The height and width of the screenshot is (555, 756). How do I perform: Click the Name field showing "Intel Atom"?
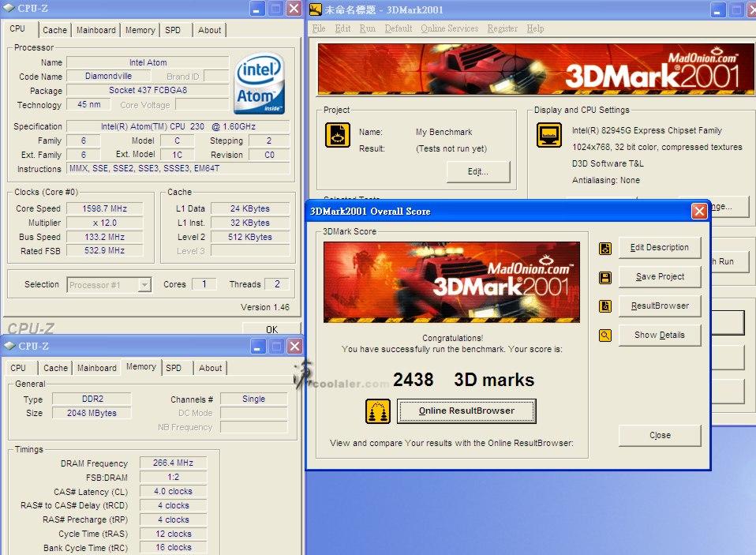point(148,62)
